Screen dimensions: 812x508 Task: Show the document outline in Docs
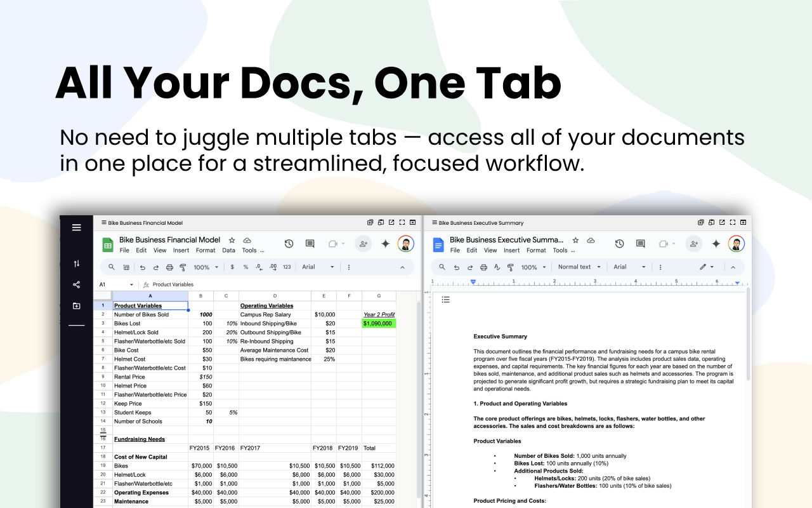tap(446, 300)
